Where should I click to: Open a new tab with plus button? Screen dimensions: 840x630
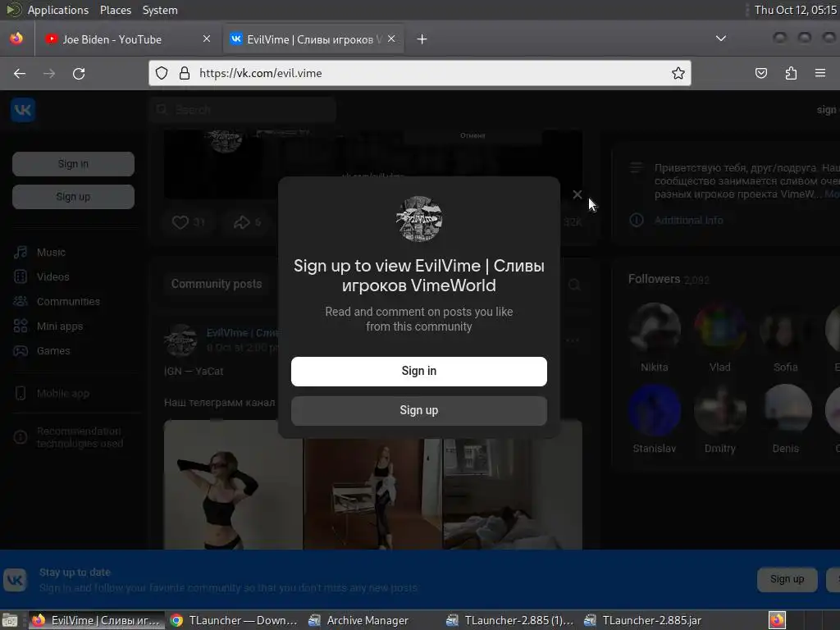click(x=422, y=39)
